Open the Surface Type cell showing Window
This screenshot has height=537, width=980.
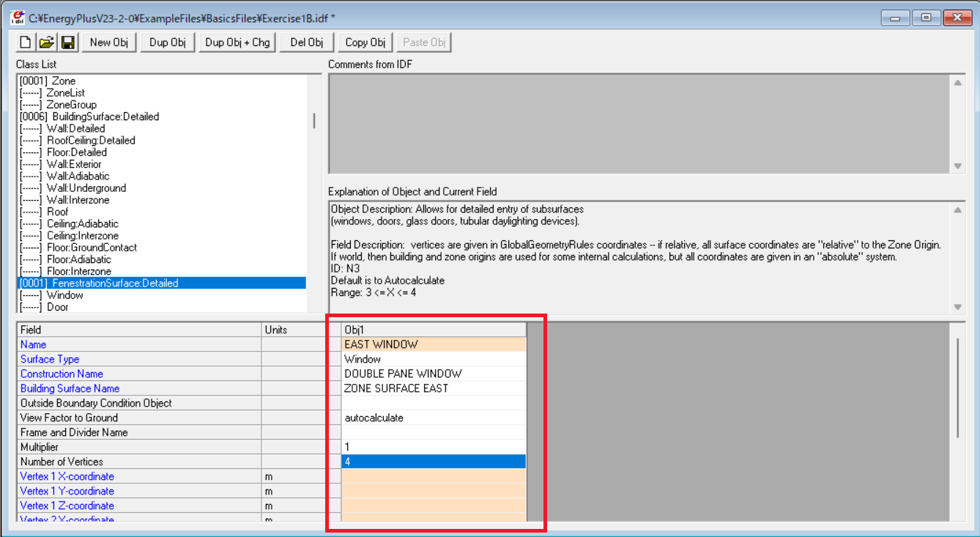434,359
